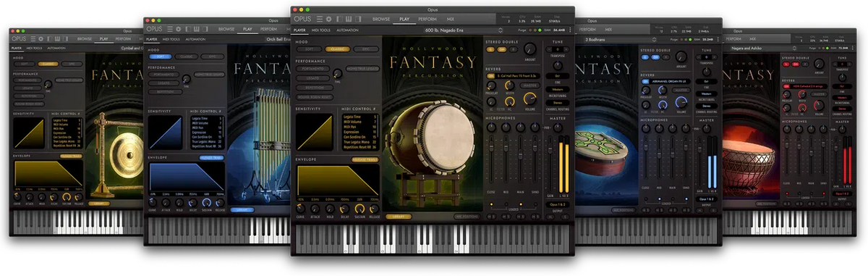The width and height of the screenshot is (868, 276).
Task: Open Output dropdown in the Bodhrans window
Action: (x=706, y=199)
